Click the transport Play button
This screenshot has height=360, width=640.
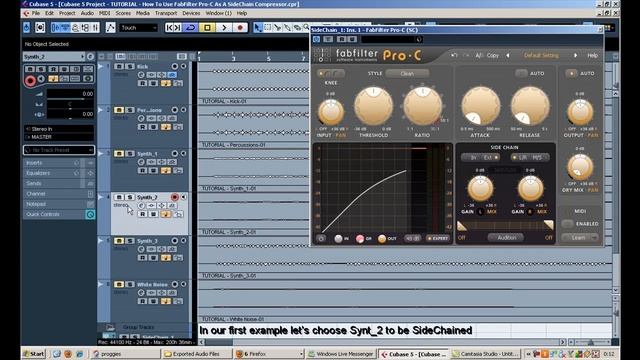tap(224, 28)
